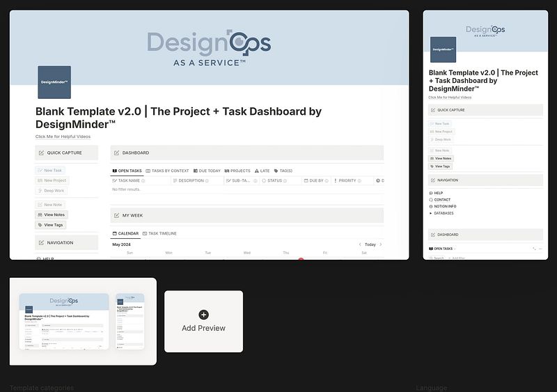
Task: Click New Note button in desktop preview
Action: (x=50, y=205)
